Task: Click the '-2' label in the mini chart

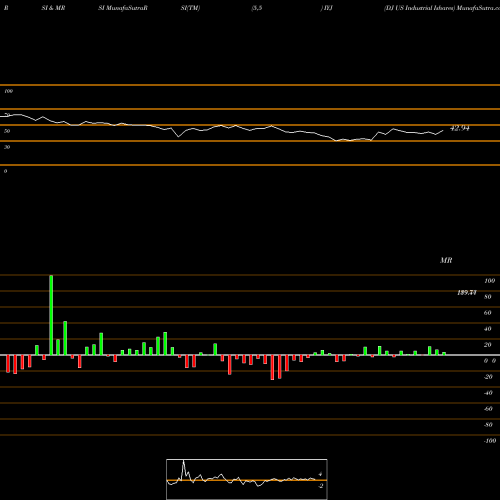Action: (320, 486)
